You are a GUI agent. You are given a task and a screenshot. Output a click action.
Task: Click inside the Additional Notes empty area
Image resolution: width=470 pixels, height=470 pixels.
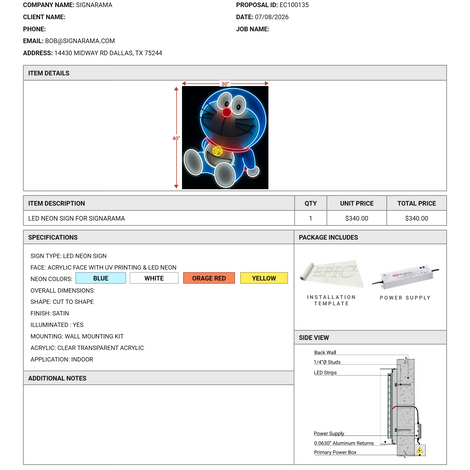[x=159, y=424]
